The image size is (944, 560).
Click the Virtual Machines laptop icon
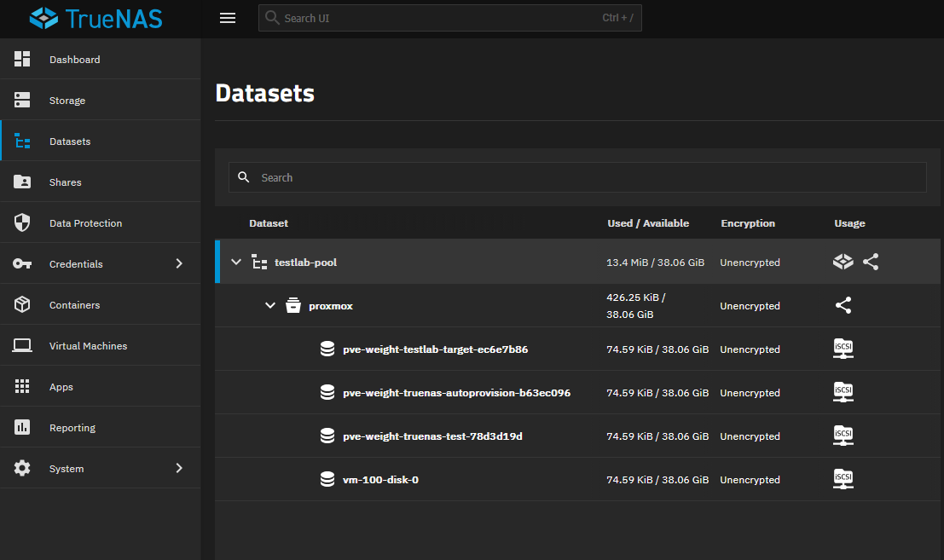pos(22,345)
